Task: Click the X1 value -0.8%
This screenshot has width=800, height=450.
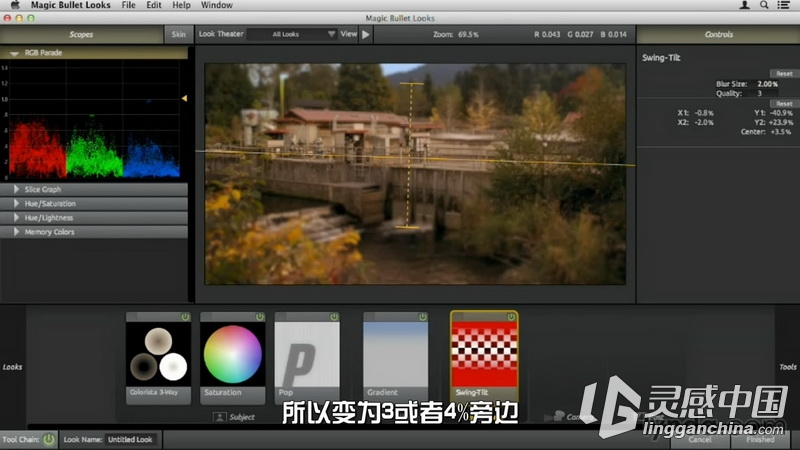Action: coord(704,113)
